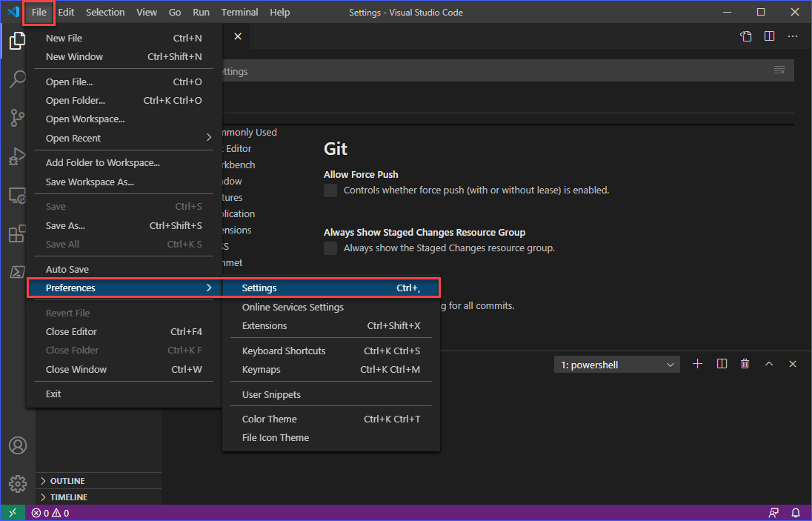Open the powershell terminal selector dropdown
This screenshot has height=521, width=812.
click(616, 365)
